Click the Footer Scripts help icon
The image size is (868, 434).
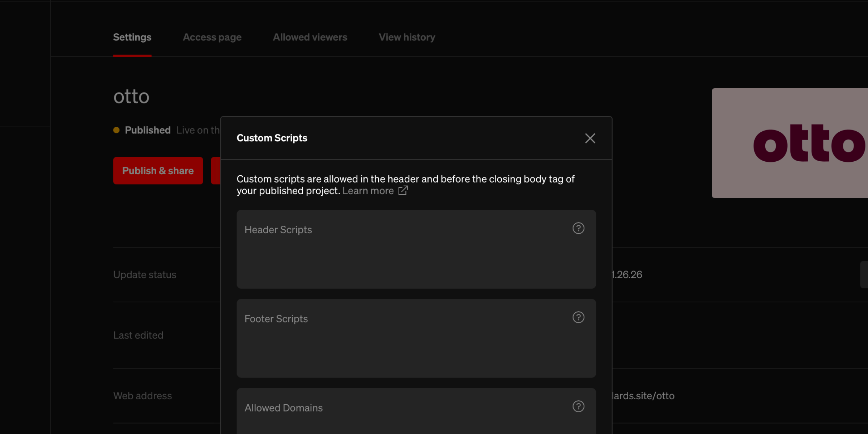pyautogui.click(x=578, y=318)
